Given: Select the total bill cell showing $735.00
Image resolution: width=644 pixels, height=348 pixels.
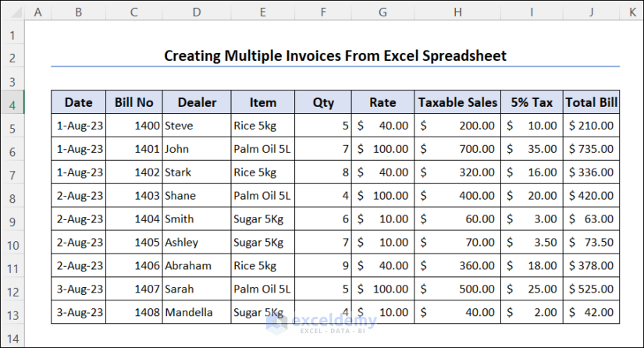Looking at the screenshot, I should (x=591, y=149).
